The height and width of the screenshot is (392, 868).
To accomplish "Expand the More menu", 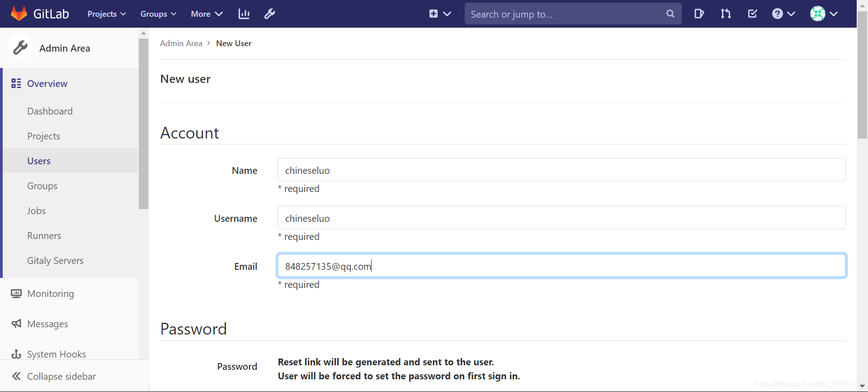I will pos(207,14).
